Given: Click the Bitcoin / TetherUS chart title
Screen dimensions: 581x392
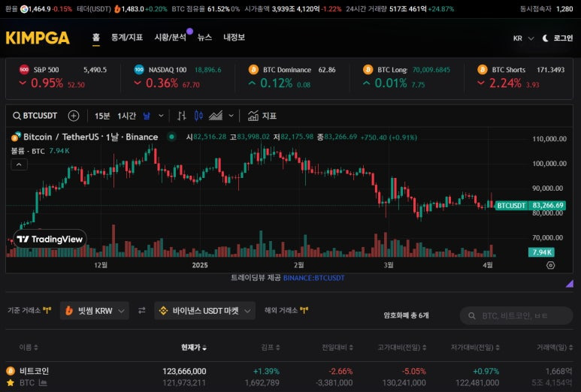Looking at the screenshot, I should point(90,137).
